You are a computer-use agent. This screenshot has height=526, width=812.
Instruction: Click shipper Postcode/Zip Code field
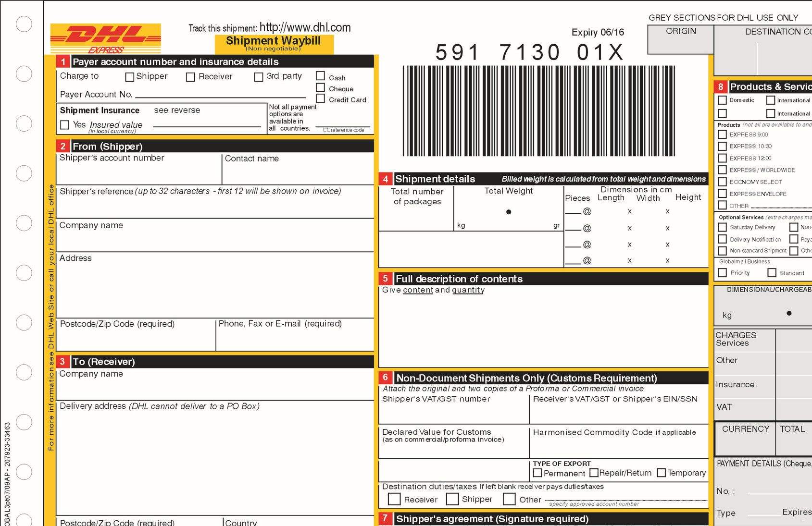click(x=136, y=335)
